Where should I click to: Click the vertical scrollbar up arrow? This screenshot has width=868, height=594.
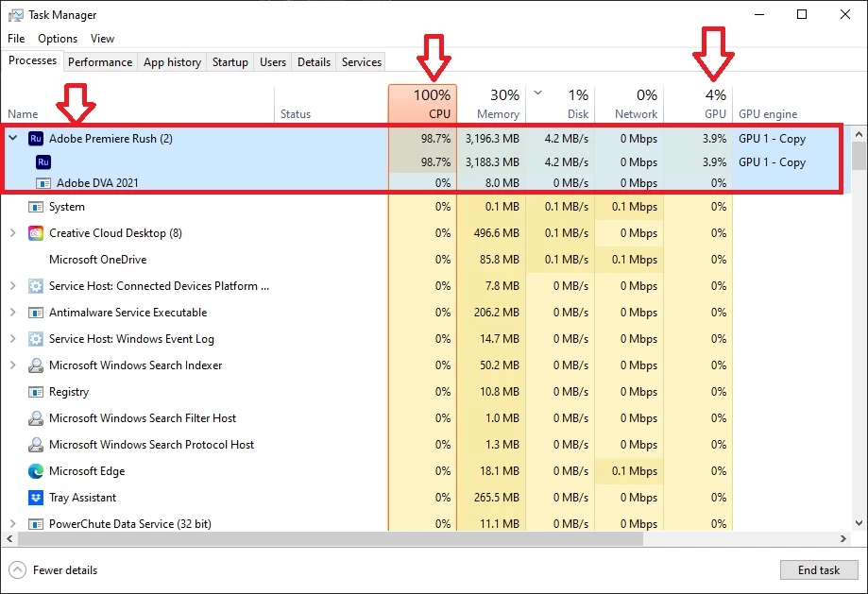pos(859,134)
